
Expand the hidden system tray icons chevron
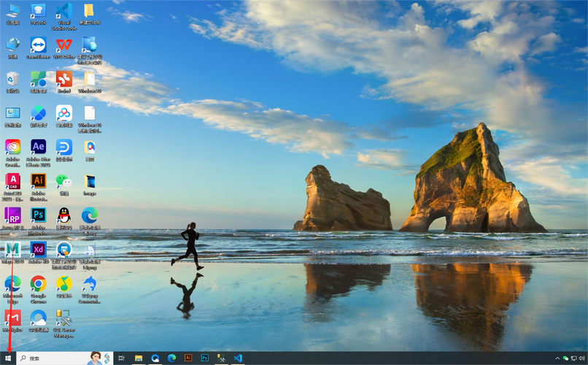point(557,358)
